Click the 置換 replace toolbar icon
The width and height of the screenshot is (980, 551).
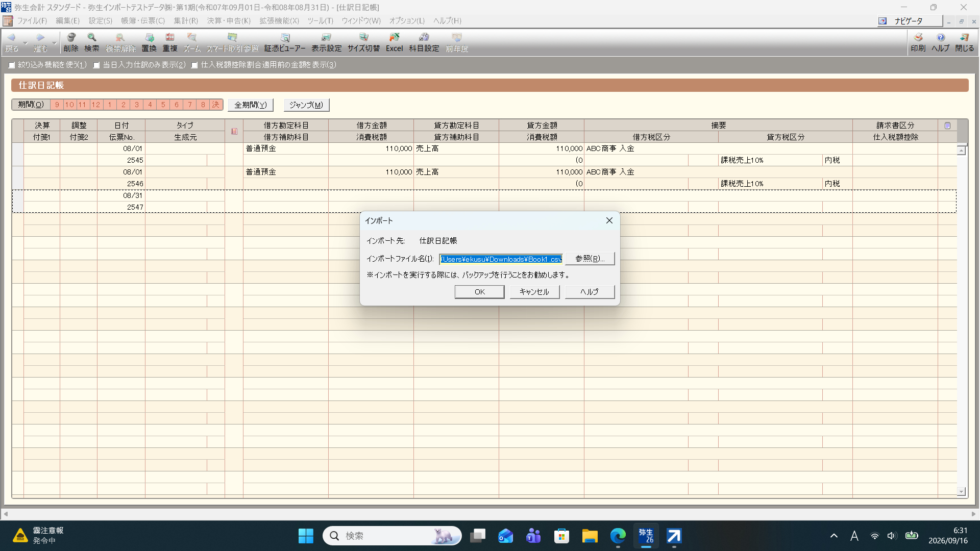pos(149,42)
